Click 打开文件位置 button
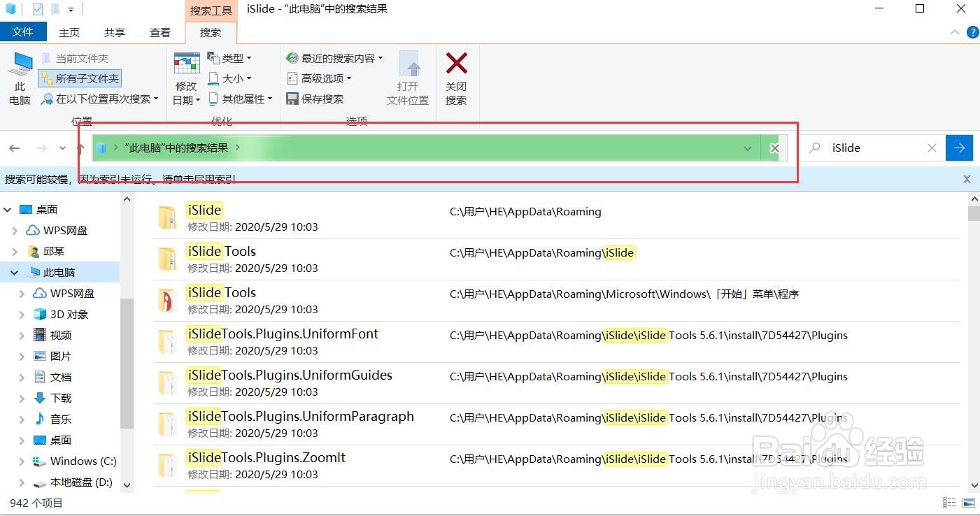The image size is (980, 516). [408, 79]
